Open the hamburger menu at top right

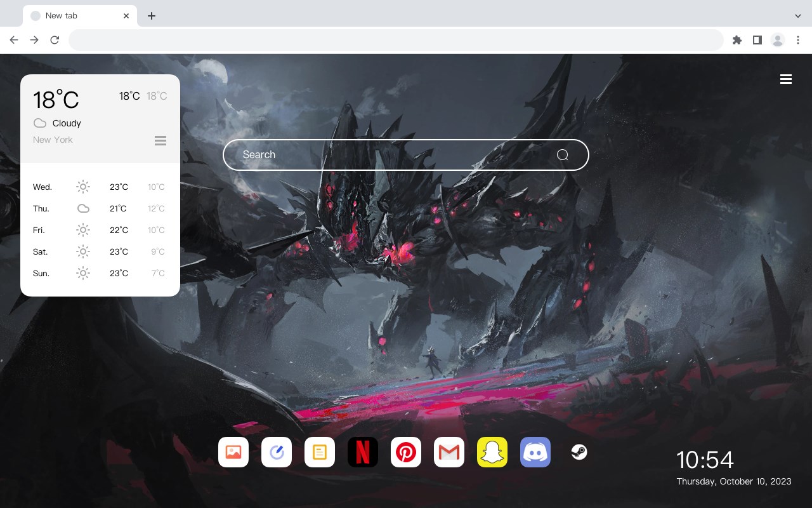pos(786,79)
